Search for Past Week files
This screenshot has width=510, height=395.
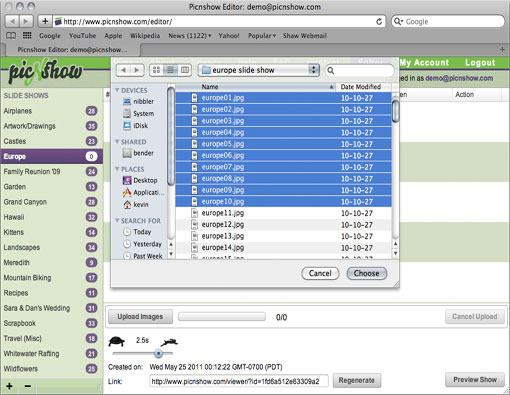[x=143, y=256]
